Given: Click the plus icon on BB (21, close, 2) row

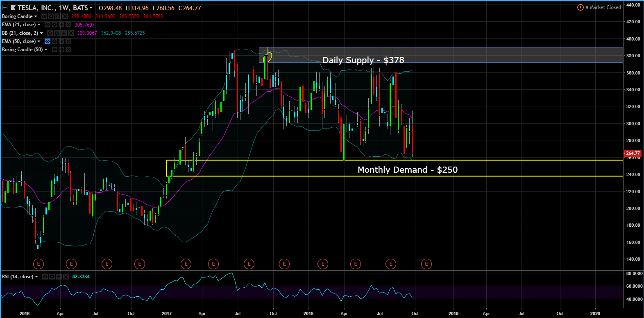Looking at the screenshot, I should point(64,33).
